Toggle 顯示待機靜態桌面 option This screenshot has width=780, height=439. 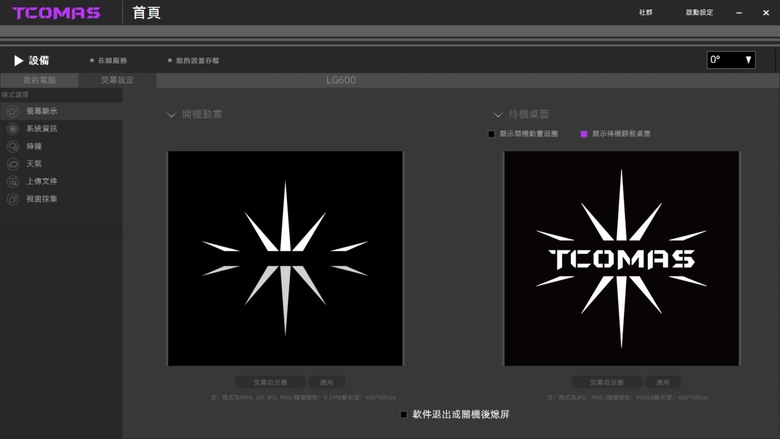coord(584,134)
